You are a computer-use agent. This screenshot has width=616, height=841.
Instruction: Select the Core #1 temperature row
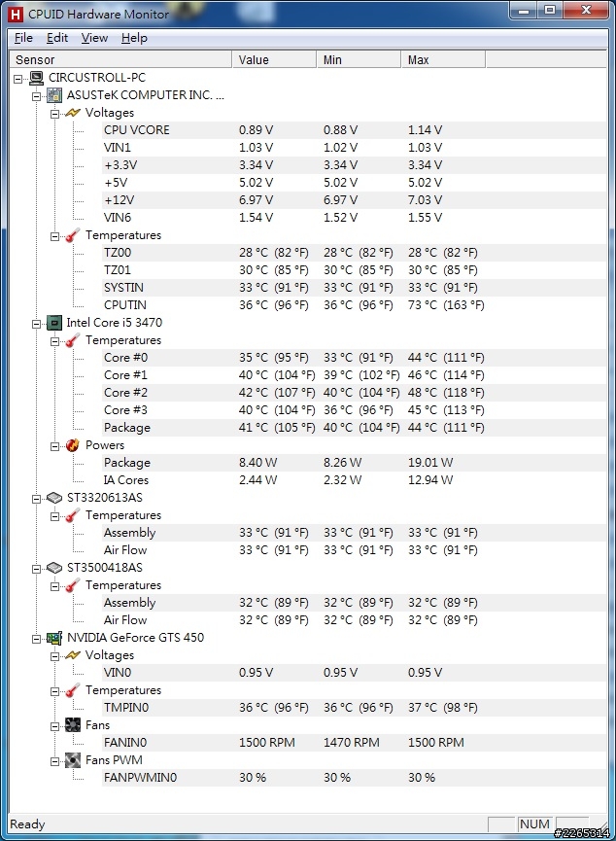click(x=355, y=375)
